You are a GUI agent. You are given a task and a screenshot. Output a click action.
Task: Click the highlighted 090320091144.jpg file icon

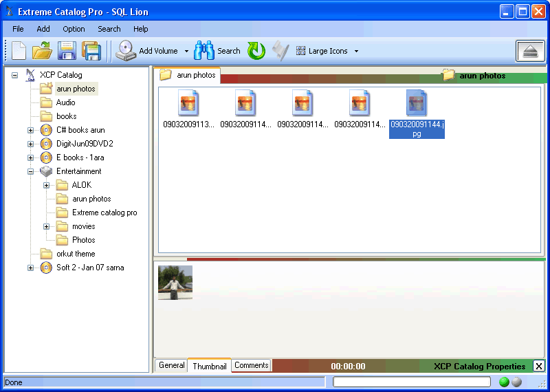tap(417, 103)
